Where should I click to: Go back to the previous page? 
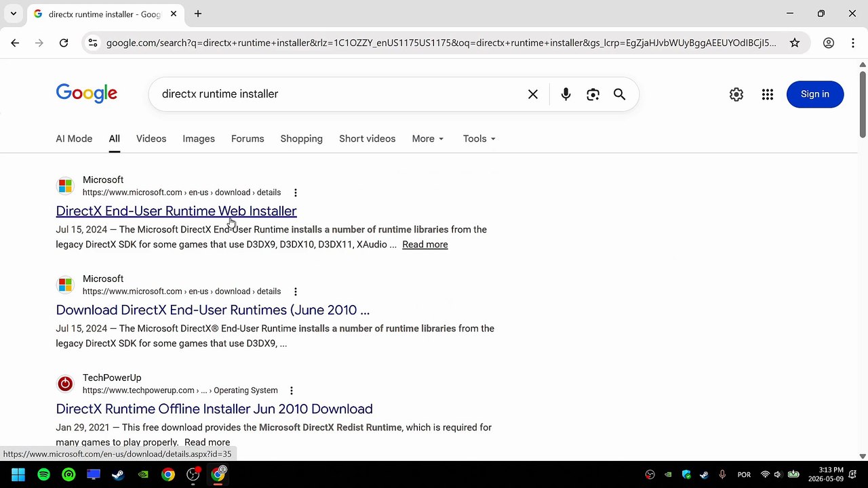(15, 43)
